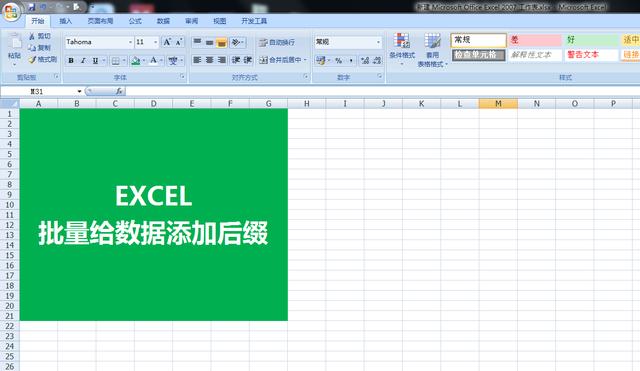Align cell text to vertical middle
Screen dimensions: 640x371
[x=209, y=42]
